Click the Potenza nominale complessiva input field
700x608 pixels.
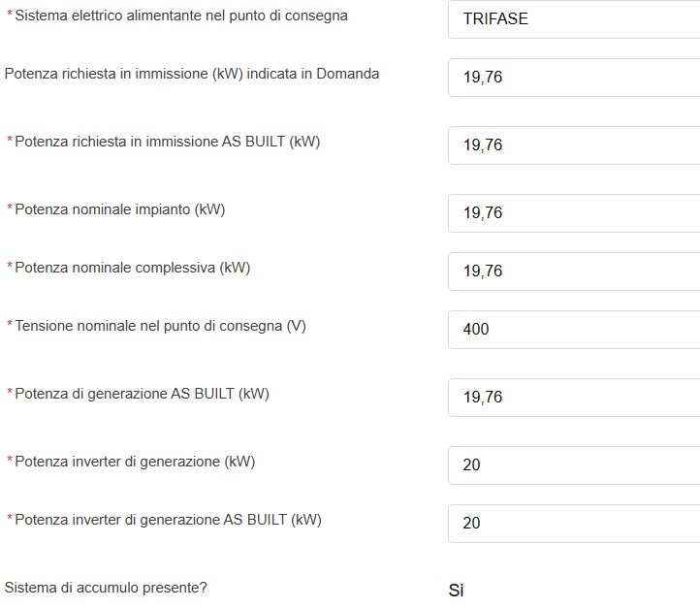pyautogui.click(x=573, y=272)
